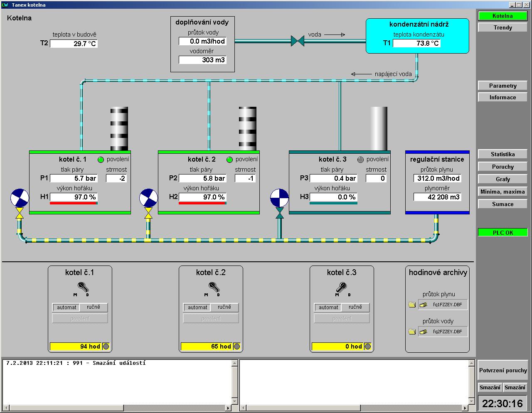Set kotel č.2 to automat mode
Viewport: 532px width, 413px height.
point(197,307)
